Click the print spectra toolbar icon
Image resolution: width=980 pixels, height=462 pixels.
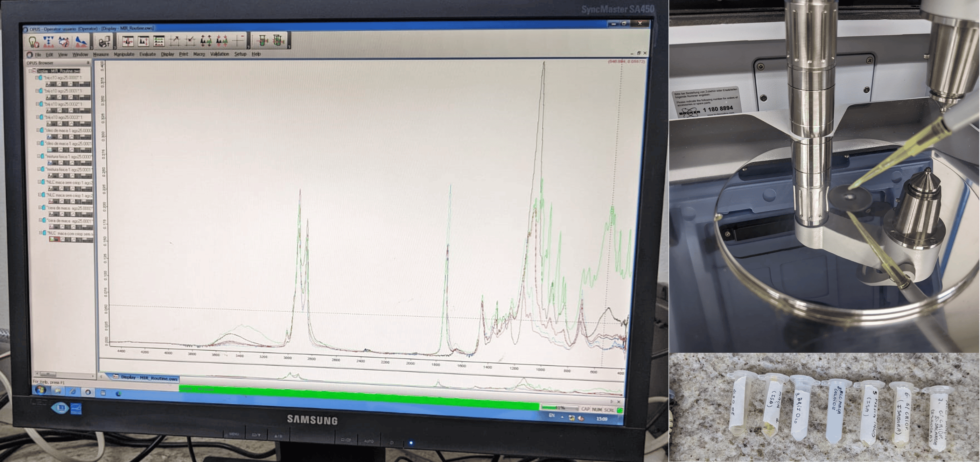[x=104, y=41]
